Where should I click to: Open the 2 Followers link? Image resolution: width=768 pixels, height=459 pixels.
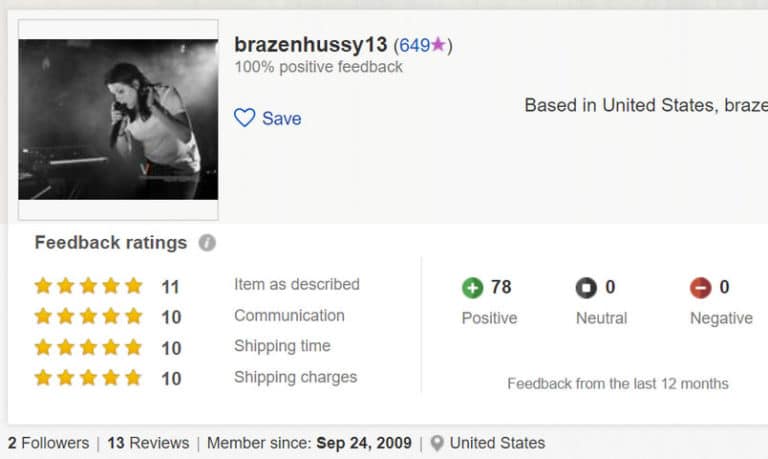48,443
